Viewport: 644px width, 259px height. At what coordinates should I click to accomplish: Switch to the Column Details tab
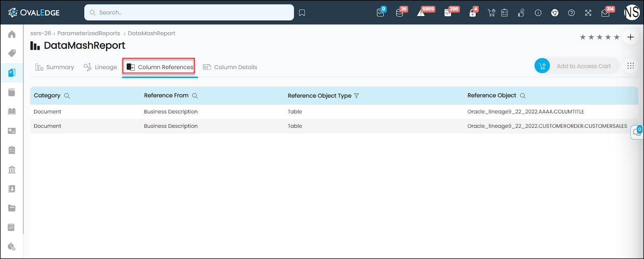coord(230,67)
